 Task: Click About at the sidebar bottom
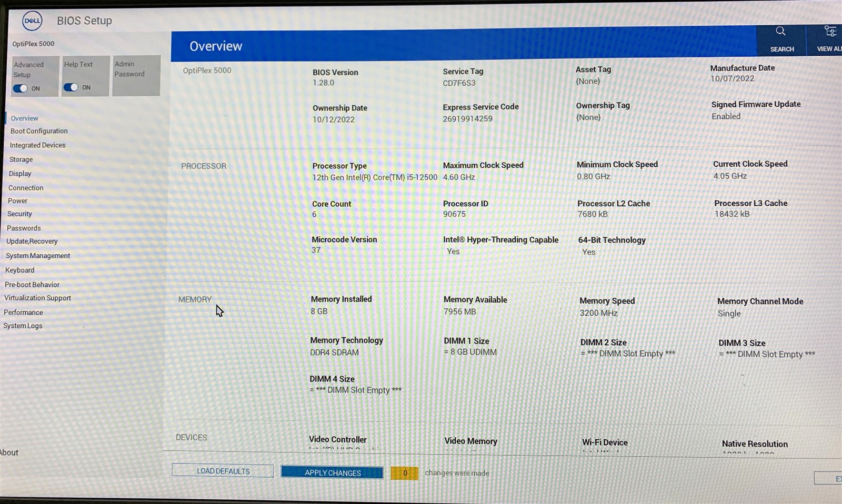9,452
